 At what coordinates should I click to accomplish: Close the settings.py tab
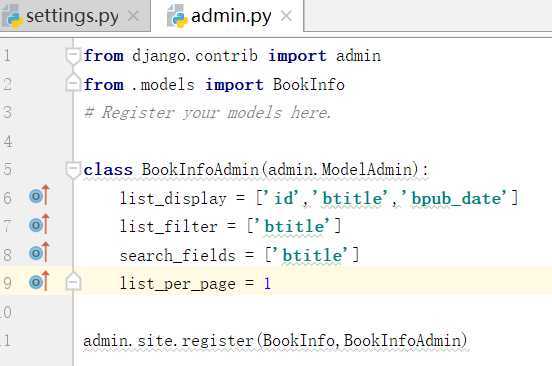(x=133, y=16)
